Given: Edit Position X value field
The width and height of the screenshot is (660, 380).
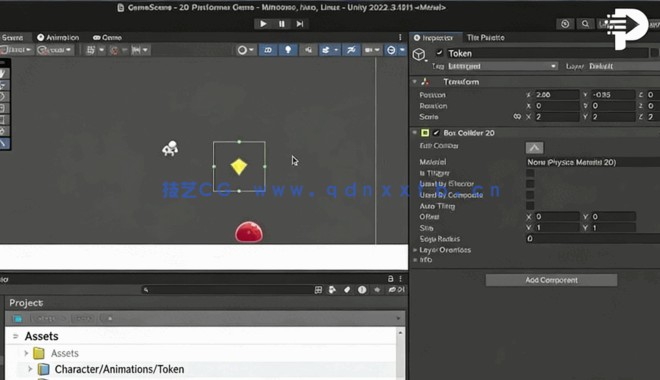Looking at the screenshot, I should pos(556,95).
